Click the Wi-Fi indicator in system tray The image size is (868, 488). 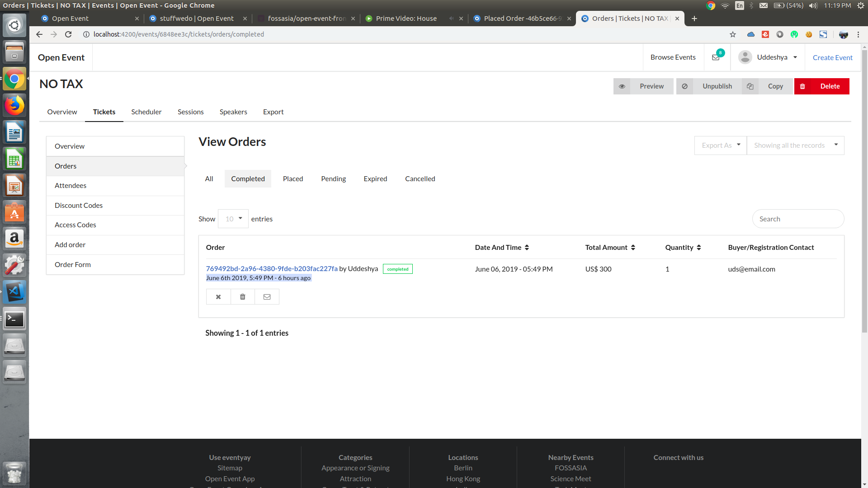pos(725,5)
